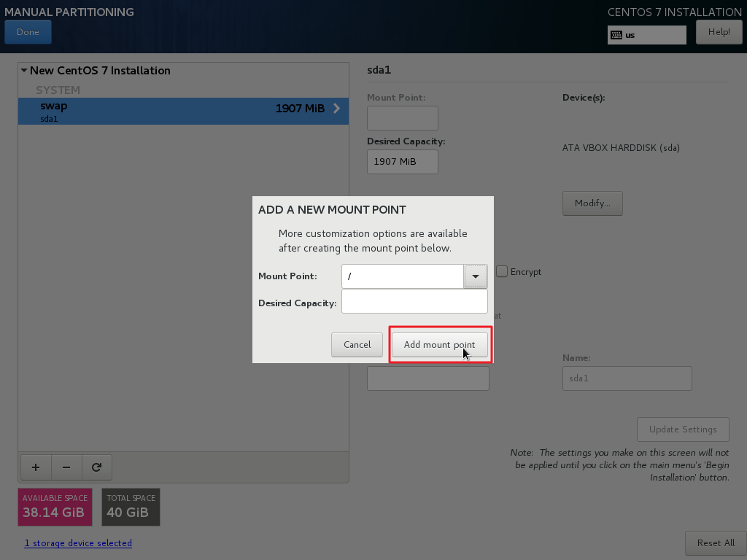The width and height of the screenshot is (747, 560).
Task: Click the SYSTEM group label
Action: (x=58, y=90)
